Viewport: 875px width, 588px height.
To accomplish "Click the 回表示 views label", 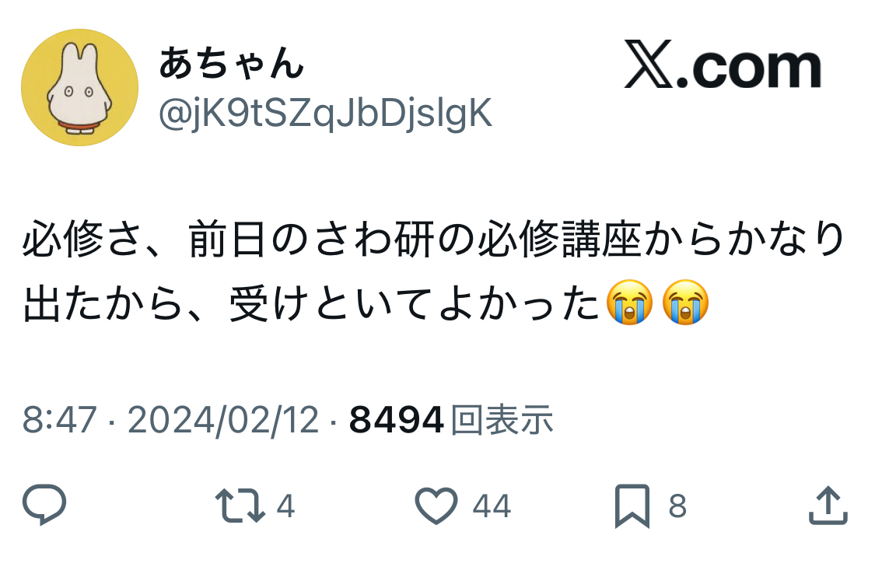I will coord(502,419).
